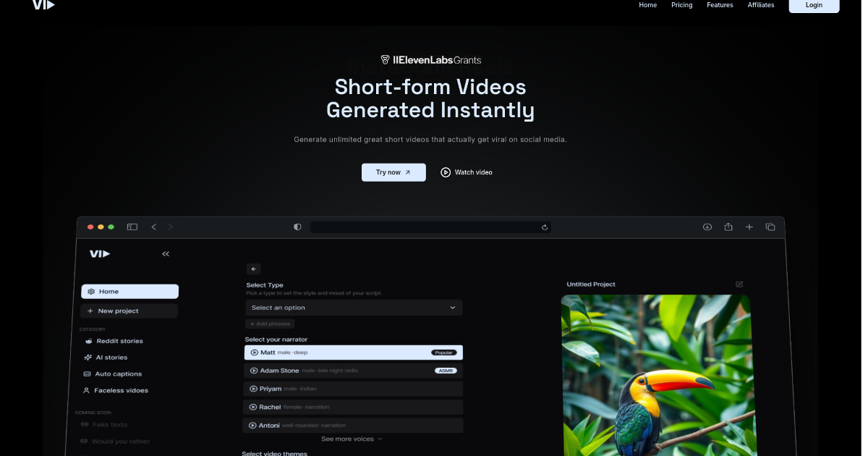The height and width of the screenshot is (456, 868).
Task: Edit the Untitled Project title with pencil icon
Action: (x=739, y=284)
